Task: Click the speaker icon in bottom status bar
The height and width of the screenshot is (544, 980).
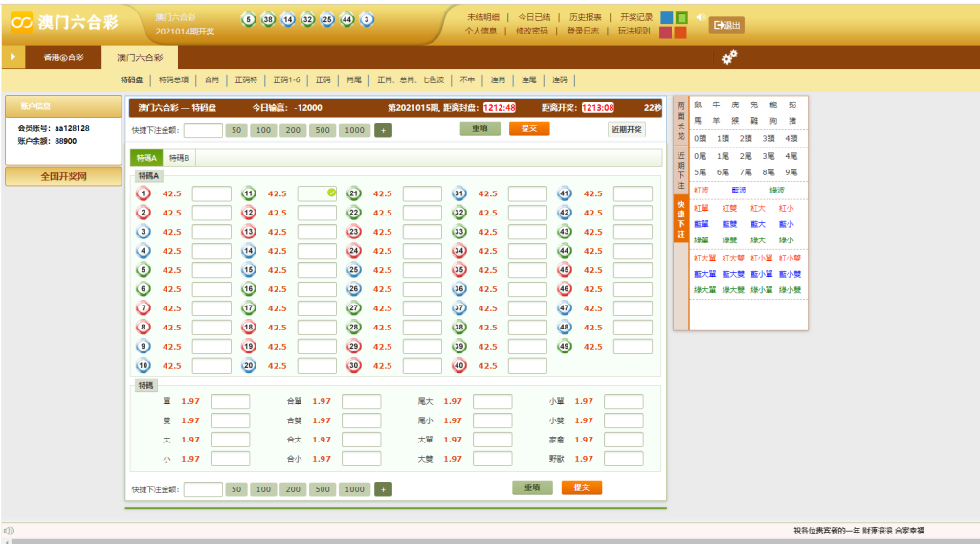Action: pos(9,531)
